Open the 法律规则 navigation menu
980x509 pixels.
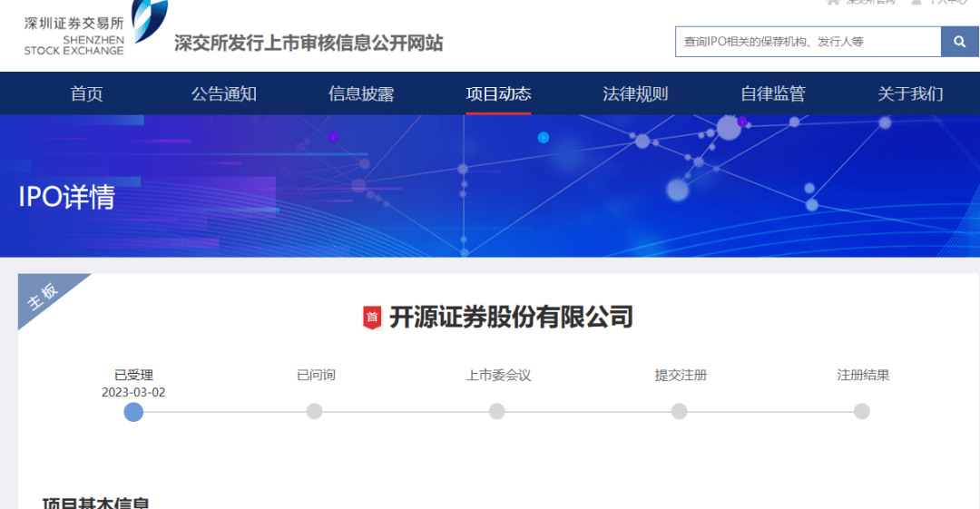pyautogui.click(x=635, y=94)
